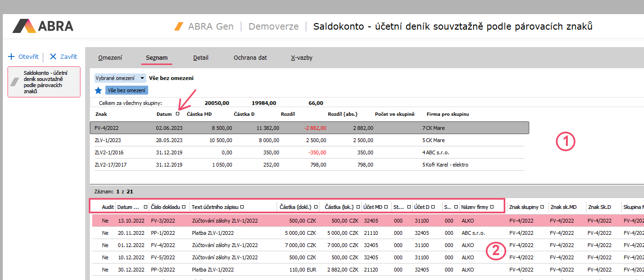
Task: Go to the X-vazby tab
Action: (x=302, y=58)
